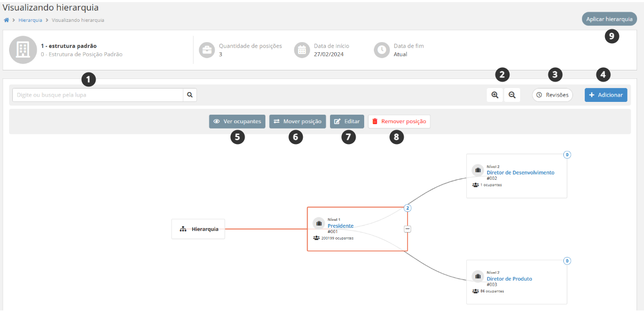Click the Aplicar hierarquia button
Image resolution: width=644 pixels, height=311 pixels.
point(609,19)
